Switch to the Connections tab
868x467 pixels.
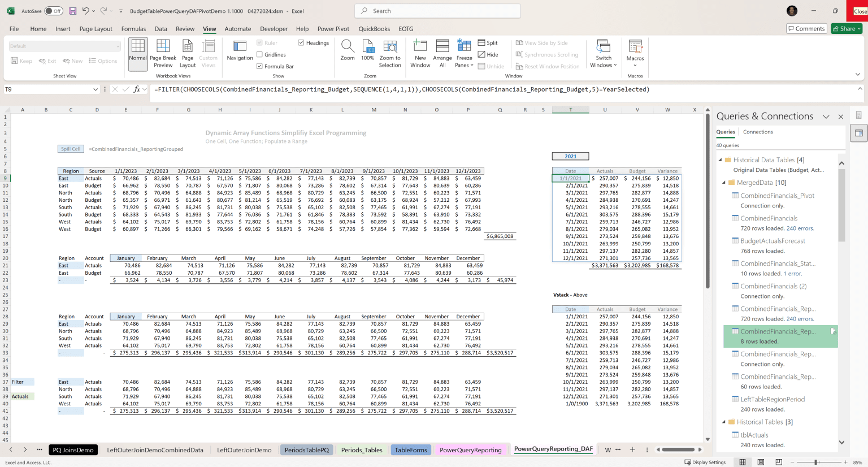pos(758,131)
